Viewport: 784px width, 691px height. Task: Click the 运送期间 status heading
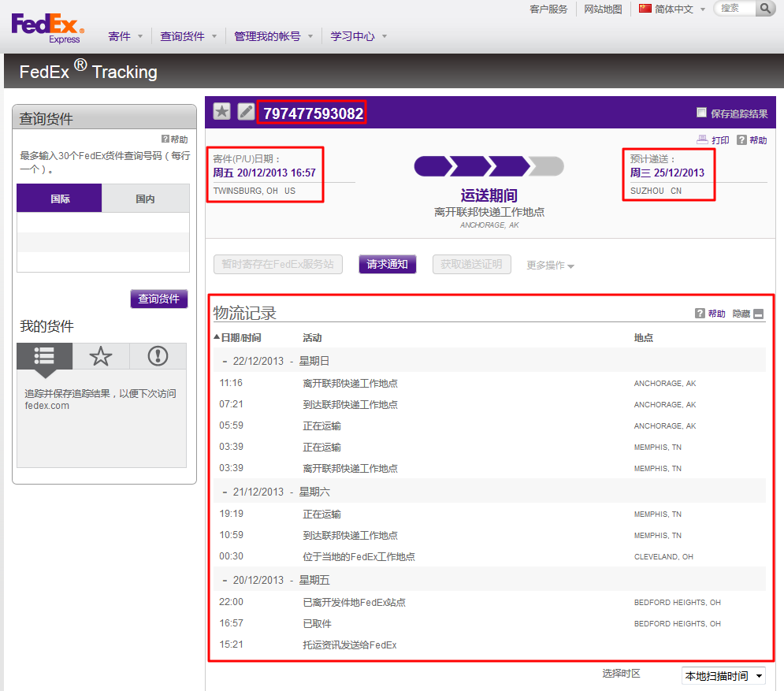click(489, 195)
